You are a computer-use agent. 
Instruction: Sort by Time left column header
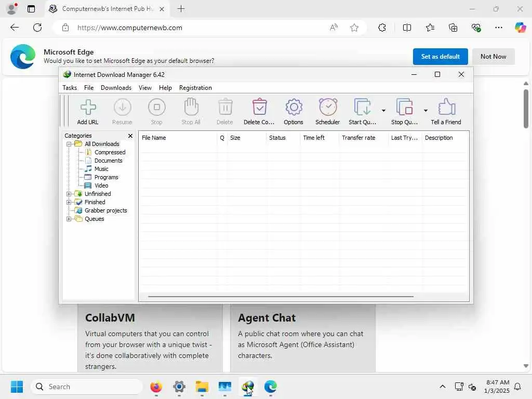320,138
